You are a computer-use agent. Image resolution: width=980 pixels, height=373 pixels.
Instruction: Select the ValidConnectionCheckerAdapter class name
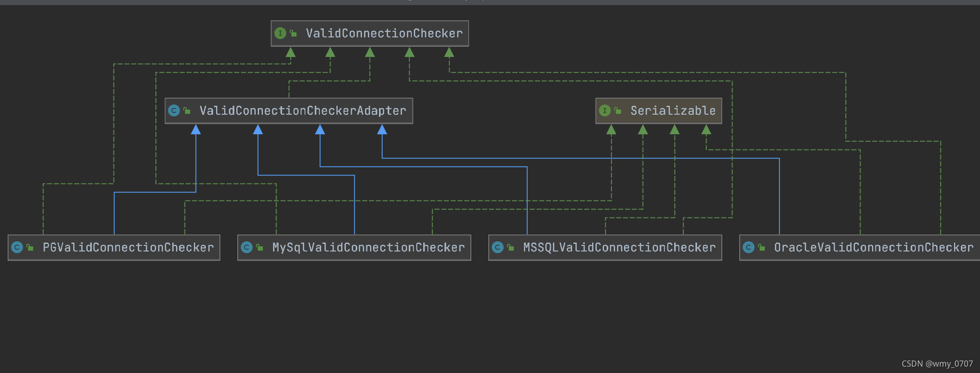pos(303,110)
